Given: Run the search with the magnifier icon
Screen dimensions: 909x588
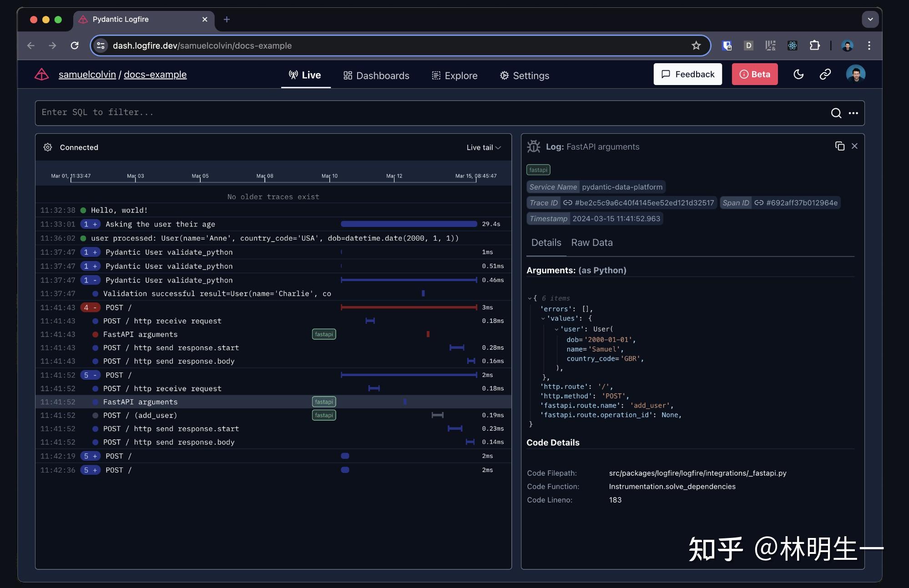Looking at the screenshot, I should 836,113.
